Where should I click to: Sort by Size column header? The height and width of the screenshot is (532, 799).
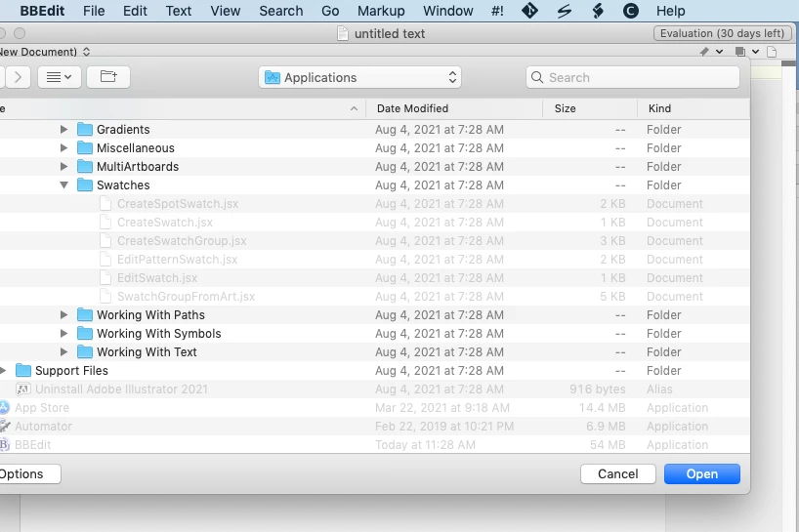pos(566,108)
